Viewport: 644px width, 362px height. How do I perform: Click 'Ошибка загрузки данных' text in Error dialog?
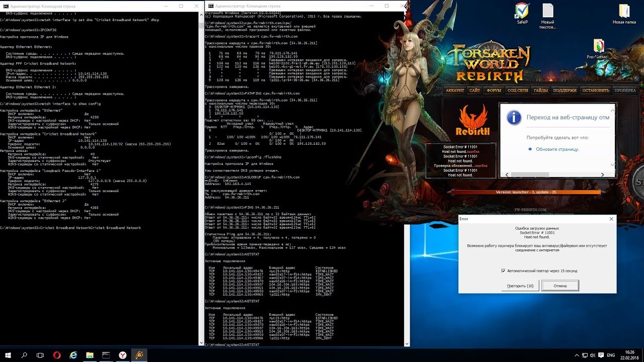[x=537, y=228]
